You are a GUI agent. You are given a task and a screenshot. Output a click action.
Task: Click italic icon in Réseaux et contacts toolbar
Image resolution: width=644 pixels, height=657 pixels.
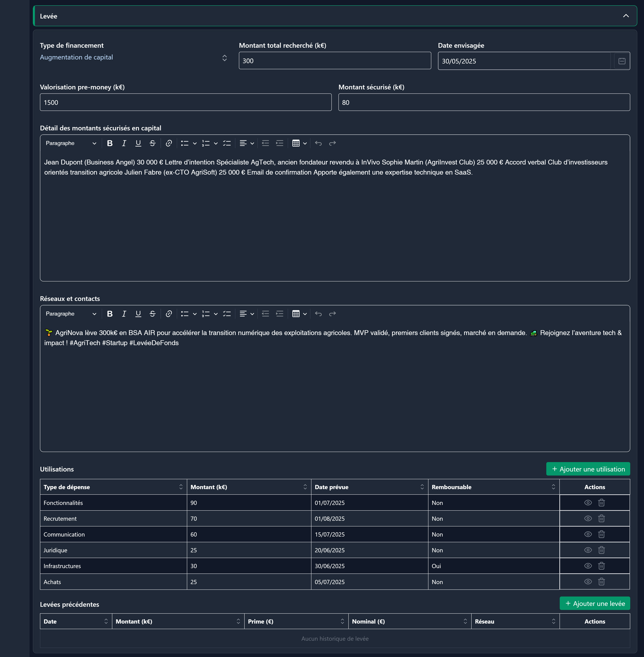point(124,314)
